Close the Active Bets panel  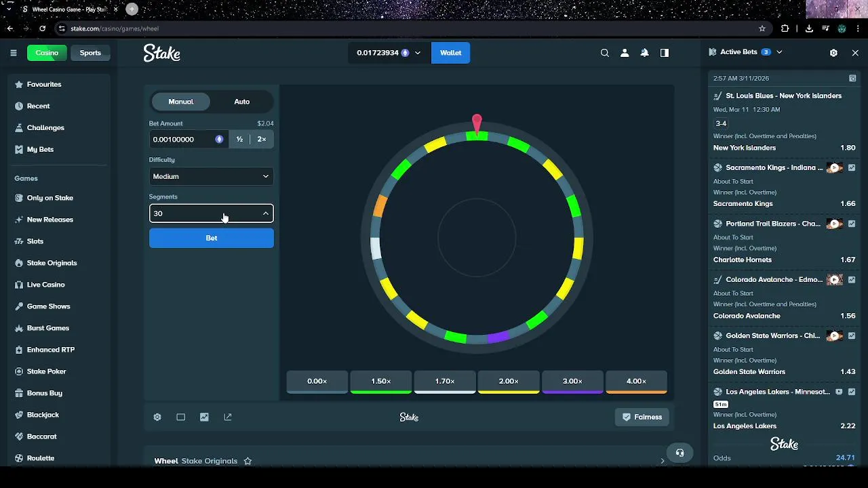tap(855, 52)
